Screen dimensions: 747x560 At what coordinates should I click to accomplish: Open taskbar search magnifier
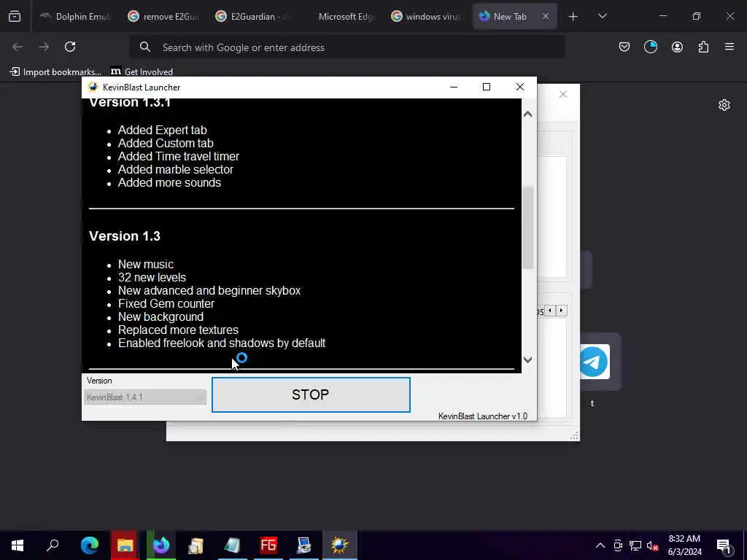53,545
